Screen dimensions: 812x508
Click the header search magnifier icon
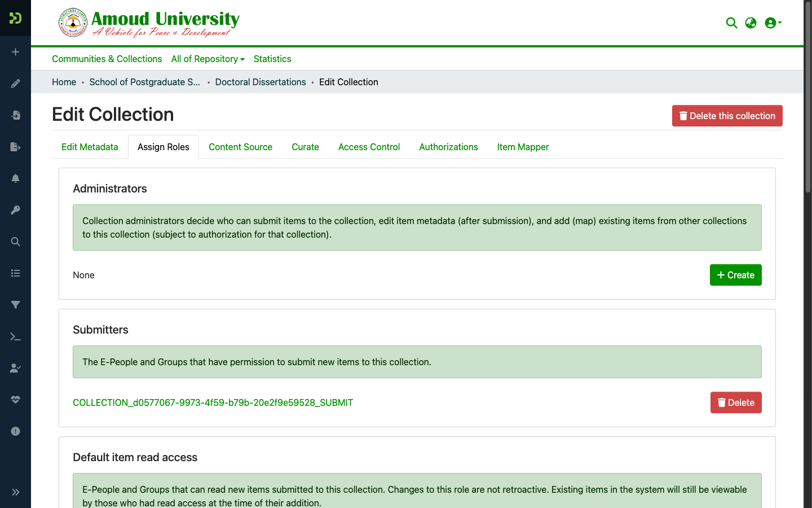pos(731,23)
